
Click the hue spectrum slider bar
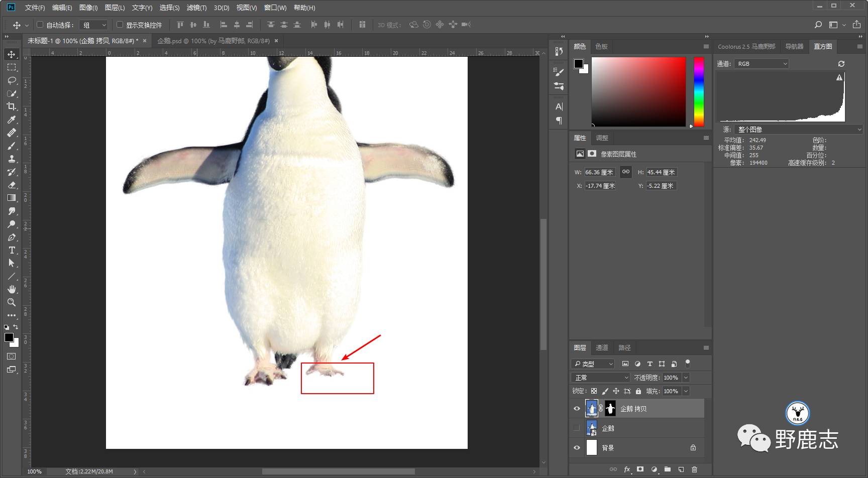[699, 91]
